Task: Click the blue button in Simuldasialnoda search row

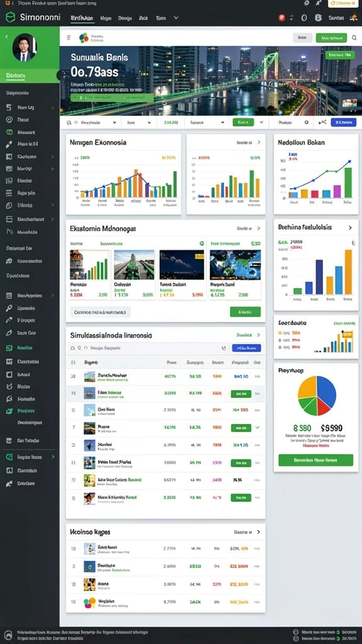Action: (x=246, y=348)
